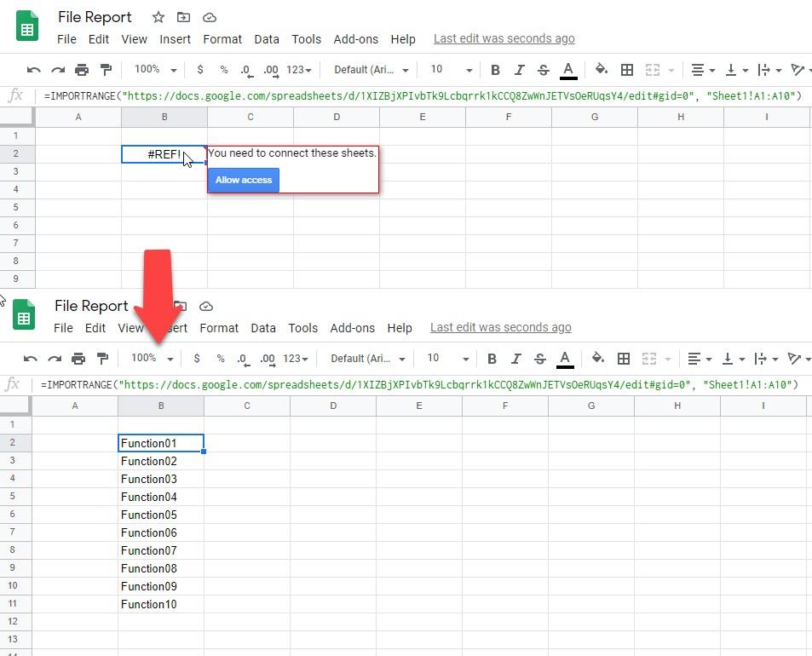This screenshot has height=656, width=812.
Task: Click the IMPORTRANGE formula bar in lower window
Action: pyautogui.click(x=419, y=385)
